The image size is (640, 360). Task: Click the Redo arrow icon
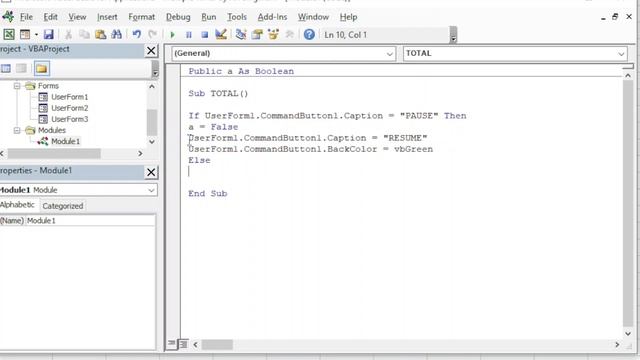[153, 35]
